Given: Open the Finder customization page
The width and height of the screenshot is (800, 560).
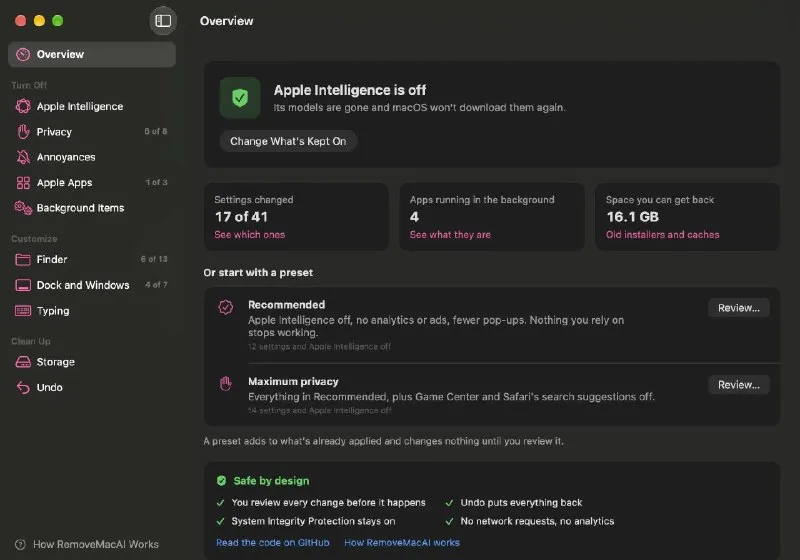Looking at the screenshot, I should point(92,260).
